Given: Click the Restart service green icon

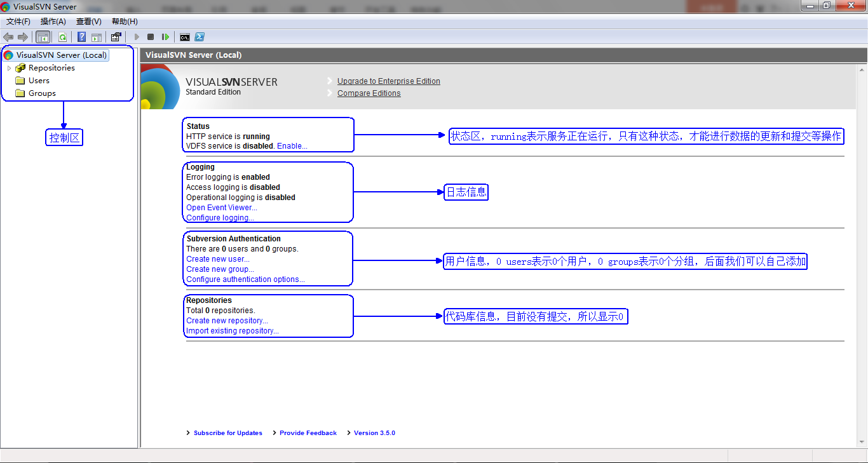Looking at the screenshot, I should 165,37.
